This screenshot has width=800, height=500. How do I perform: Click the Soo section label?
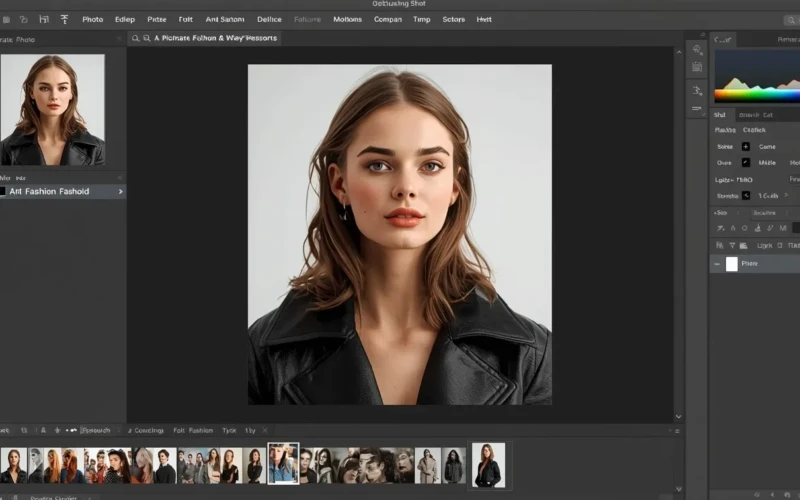[x=720, y=213]
